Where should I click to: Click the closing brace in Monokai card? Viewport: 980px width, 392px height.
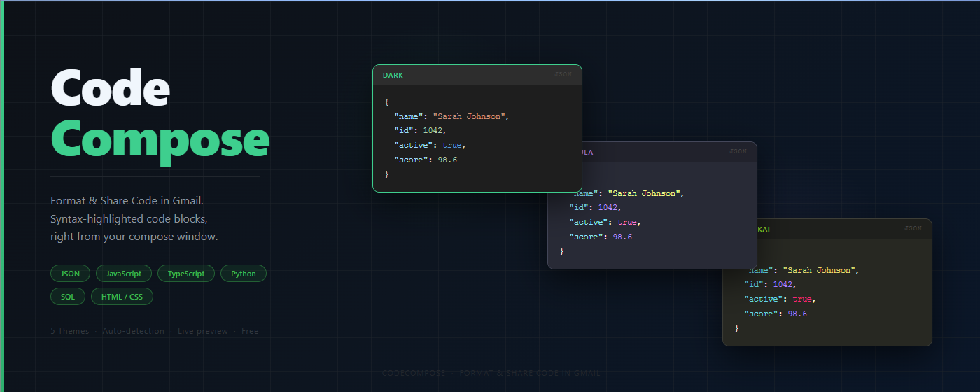[x=737, y=328]
